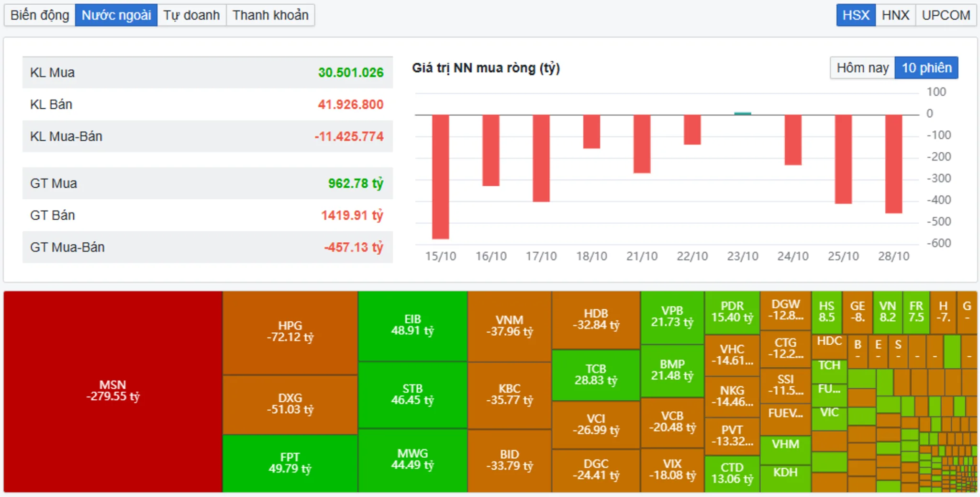980x497 pixels.
Task: Click the 16/10 bar in chart
Action: click(490, 150)
